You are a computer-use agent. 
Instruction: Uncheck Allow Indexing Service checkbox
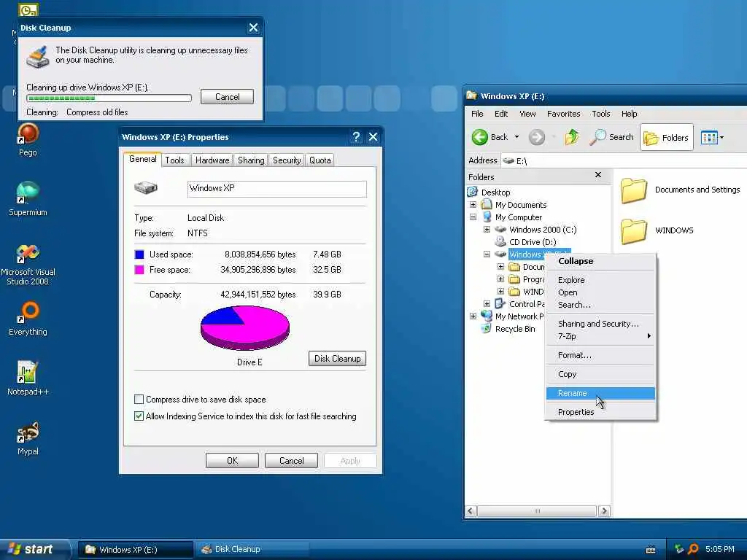pyautogui.click(x=139, y=416)
